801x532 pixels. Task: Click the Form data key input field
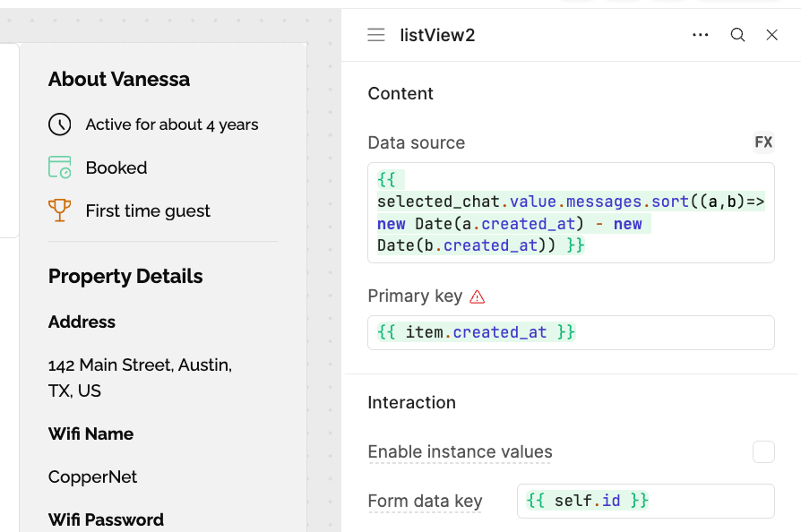(x=646, y=501)
